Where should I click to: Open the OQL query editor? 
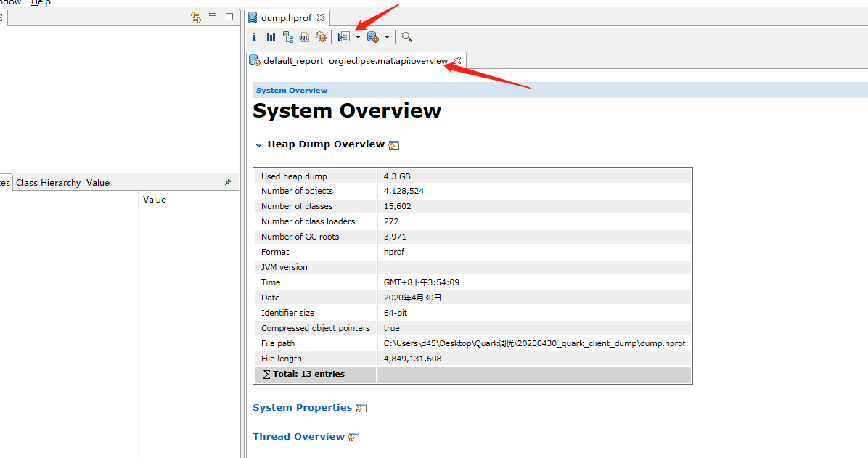tap(304, 37)
